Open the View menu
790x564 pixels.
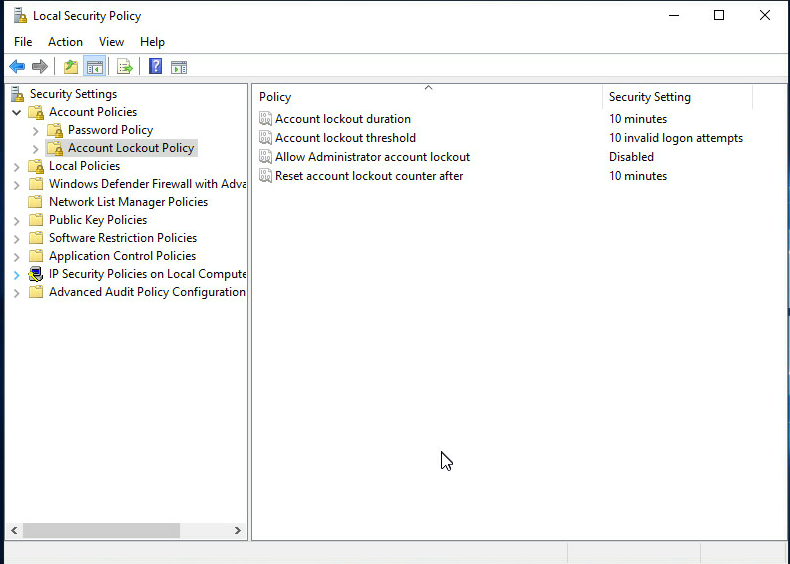111,42
